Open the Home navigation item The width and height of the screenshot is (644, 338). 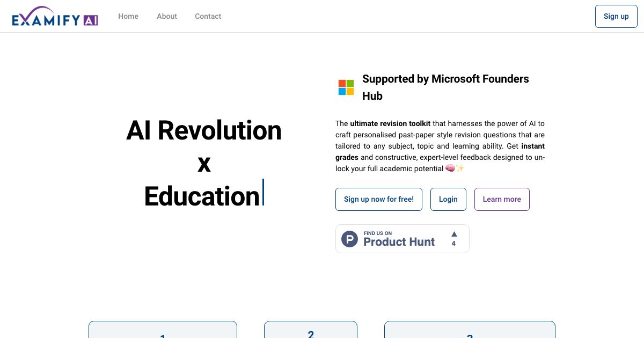[128, 16]
